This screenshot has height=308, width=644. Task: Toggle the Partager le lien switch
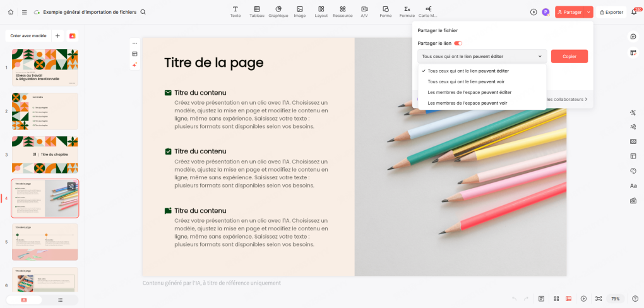pos(458,43)
